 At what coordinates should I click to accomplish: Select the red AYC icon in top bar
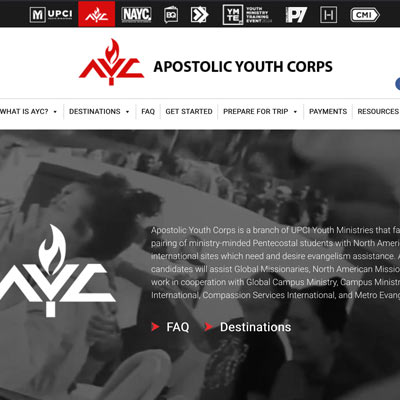97,14
